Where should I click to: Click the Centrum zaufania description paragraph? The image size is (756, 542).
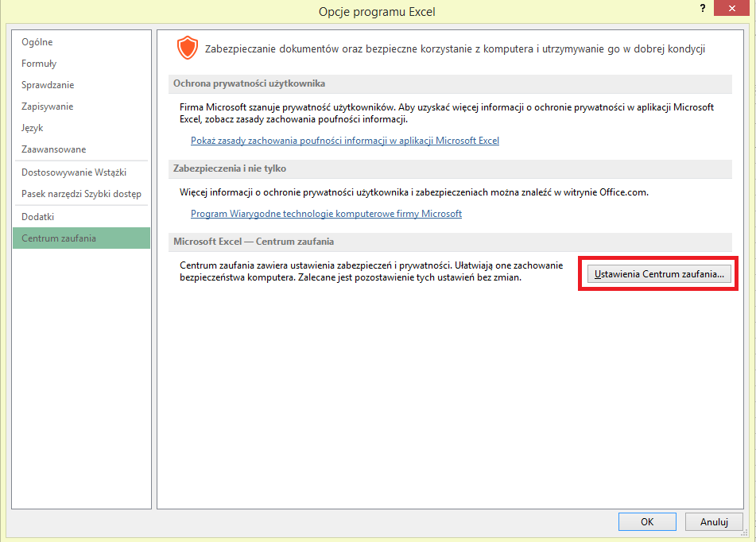pyautogui.click(x=371, y=272)
